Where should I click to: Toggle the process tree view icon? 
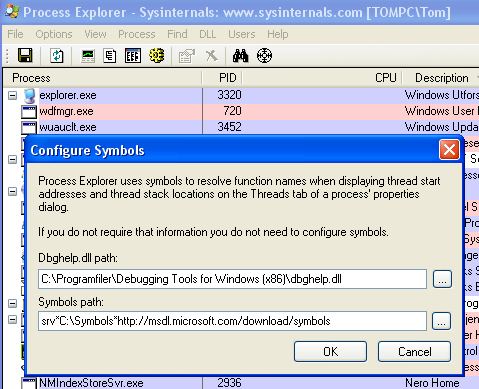[x=110, y=56]
